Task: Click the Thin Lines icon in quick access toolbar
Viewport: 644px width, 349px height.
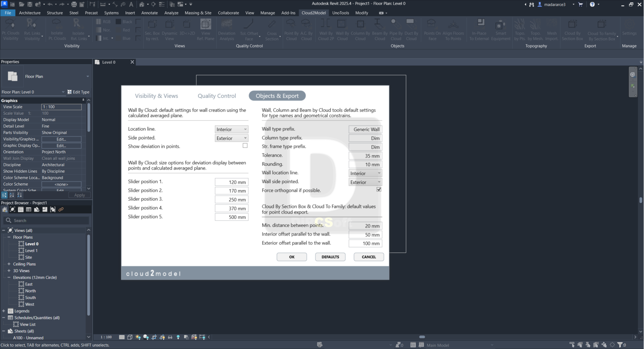Action: pos(162,4)
